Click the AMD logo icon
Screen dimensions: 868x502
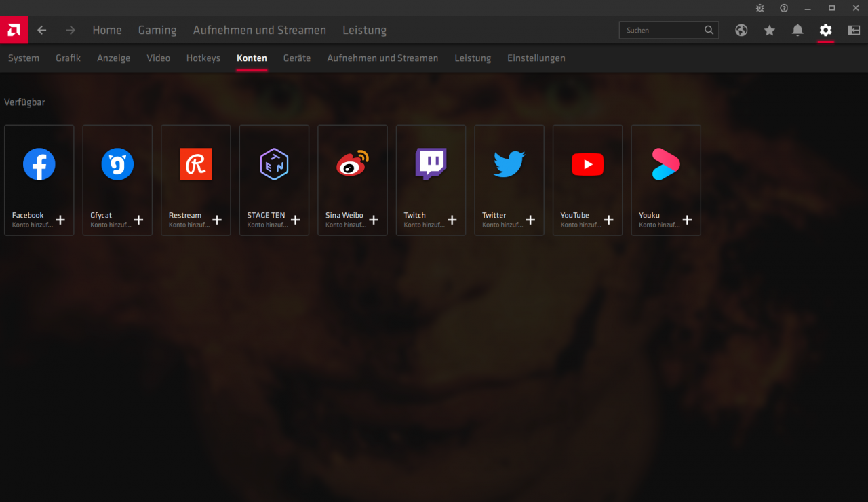14,30
